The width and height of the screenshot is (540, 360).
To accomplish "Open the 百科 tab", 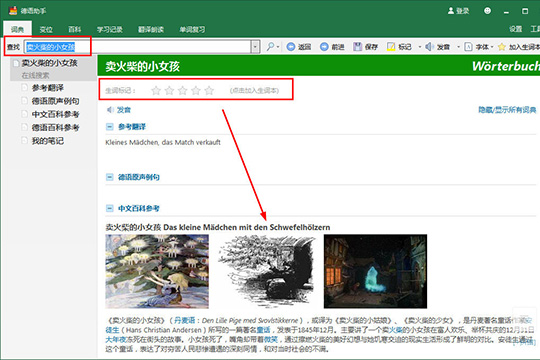I will 74,30.
